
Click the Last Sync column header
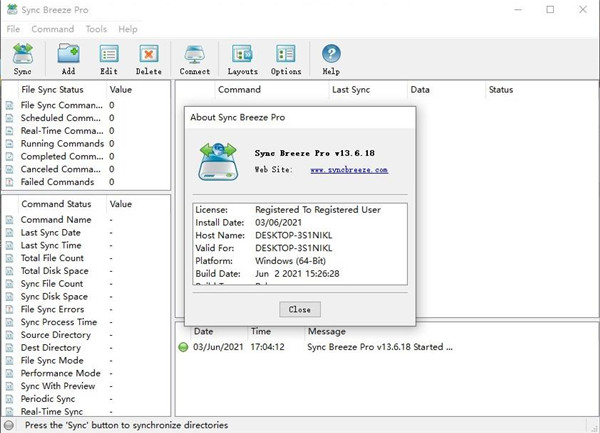353,90
